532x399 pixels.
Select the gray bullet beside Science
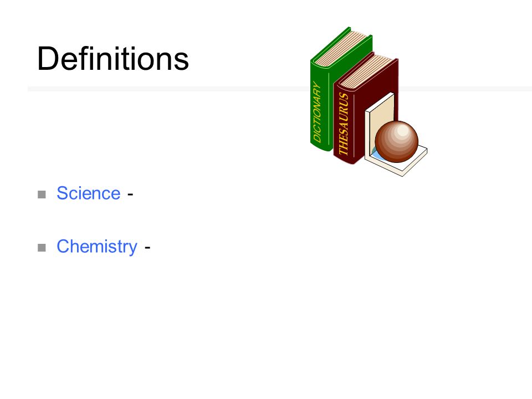coord(42,195)
